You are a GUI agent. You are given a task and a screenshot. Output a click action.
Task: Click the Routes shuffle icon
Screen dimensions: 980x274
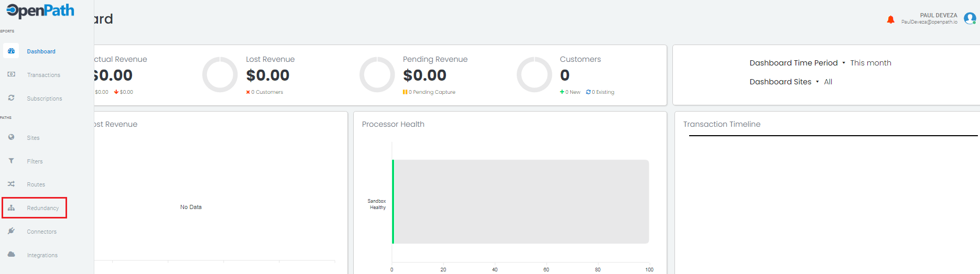(11, 184)
